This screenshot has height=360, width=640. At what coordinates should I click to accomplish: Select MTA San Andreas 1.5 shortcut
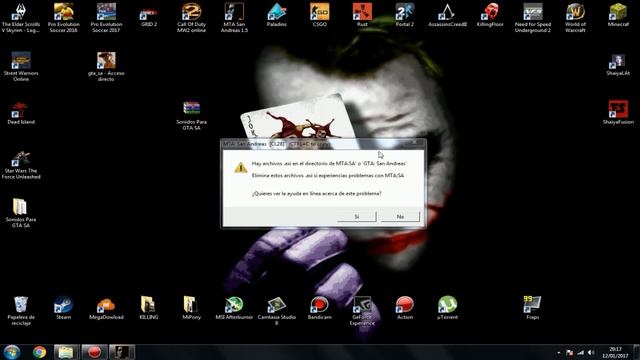coord(234,18)
